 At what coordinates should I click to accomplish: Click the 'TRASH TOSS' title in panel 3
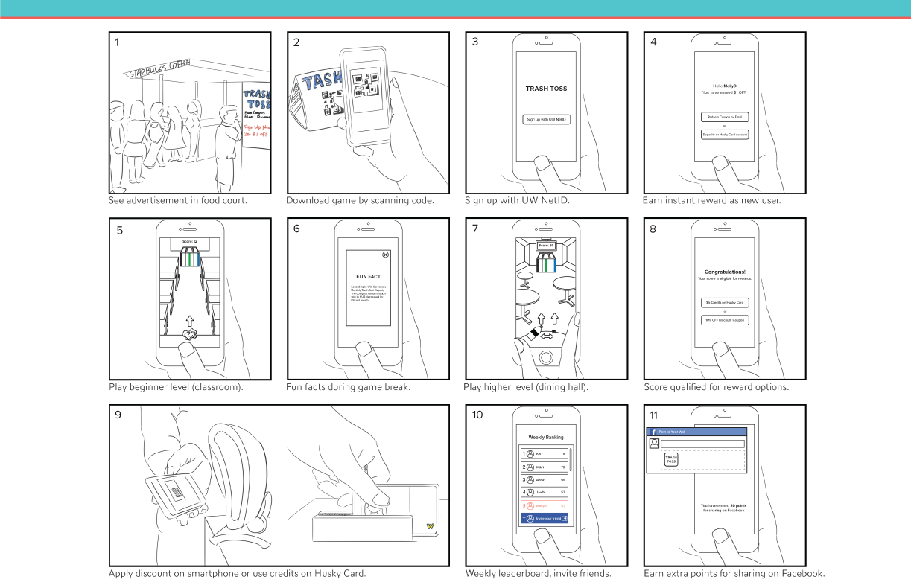547,89
